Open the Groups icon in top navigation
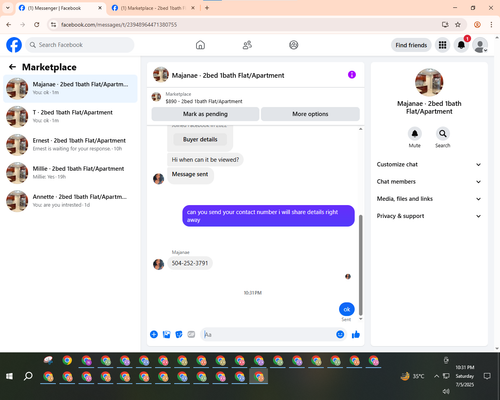Image resolution: width=500 pixels, height=400 pixels. pyautogui.click(x=294, y=45)
